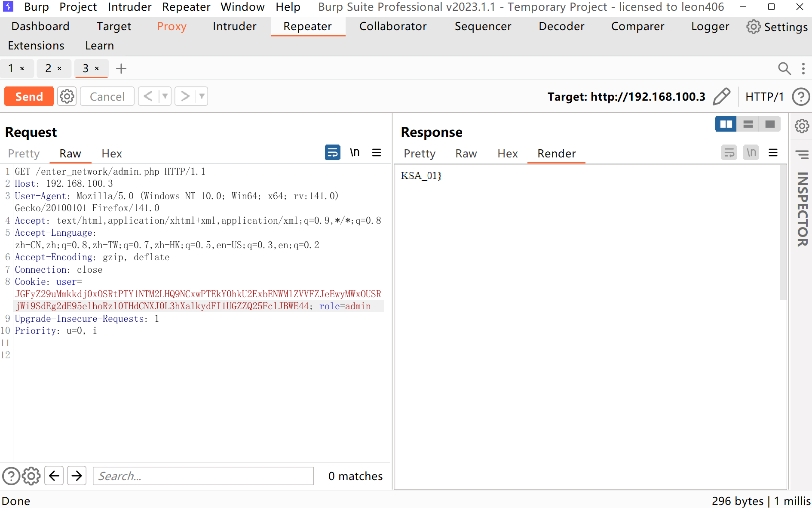Open request search settings gear
This screenshot has width=812, height=508.
(x=31, y=476)
